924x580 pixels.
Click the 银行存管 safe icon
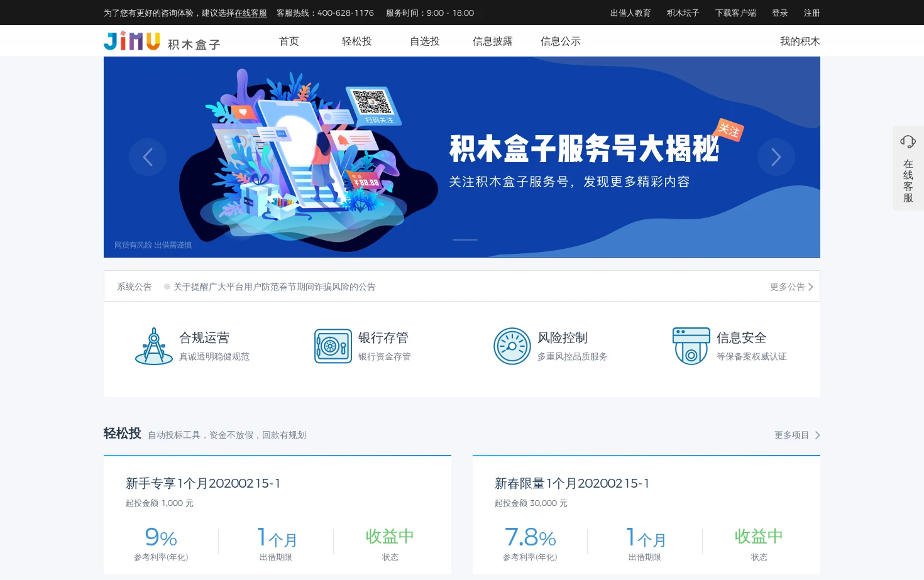333,346
